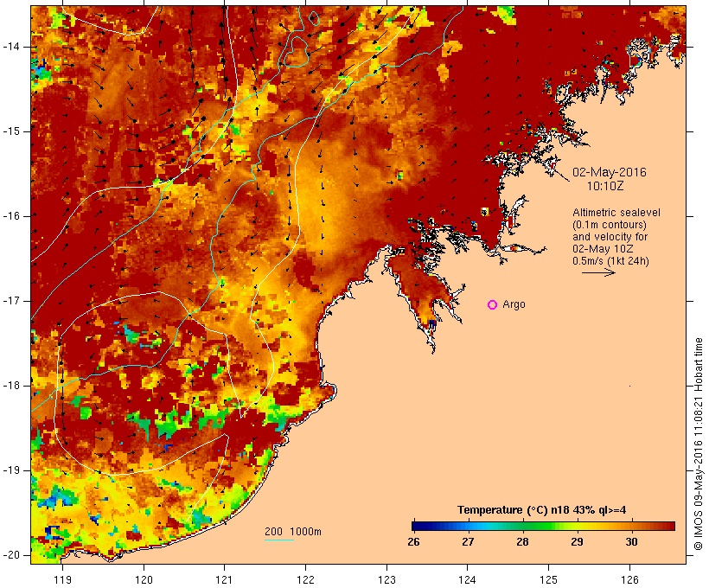Click longitude axis label 121

tap(224, 579)
